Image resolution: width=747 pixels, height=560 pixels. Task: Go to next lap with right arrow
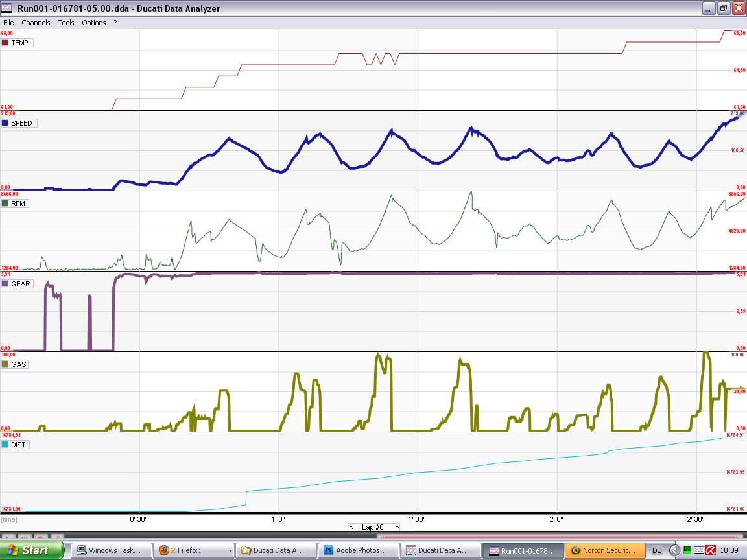(x=396, y=527)
